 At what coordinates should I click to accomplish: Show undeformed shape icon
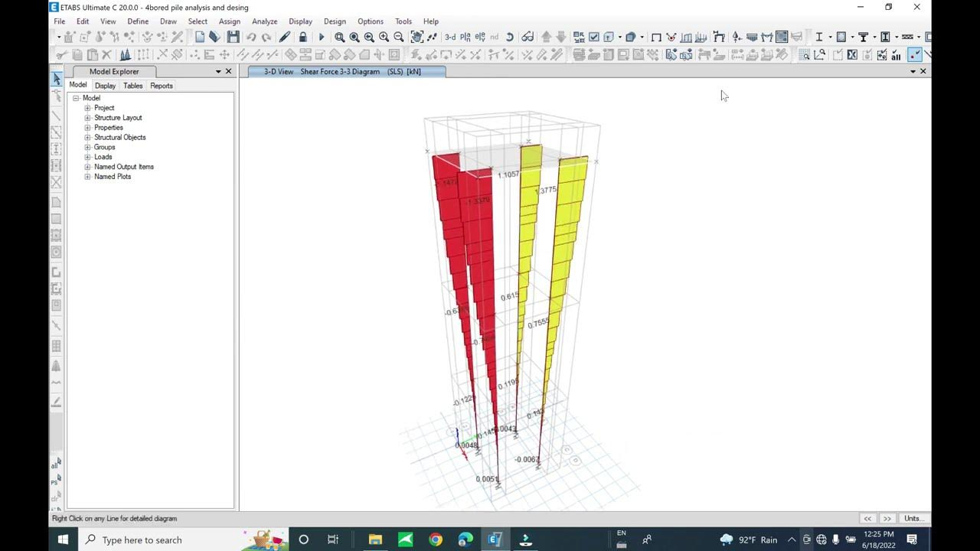pyautogui.click(x=656, y=37)
